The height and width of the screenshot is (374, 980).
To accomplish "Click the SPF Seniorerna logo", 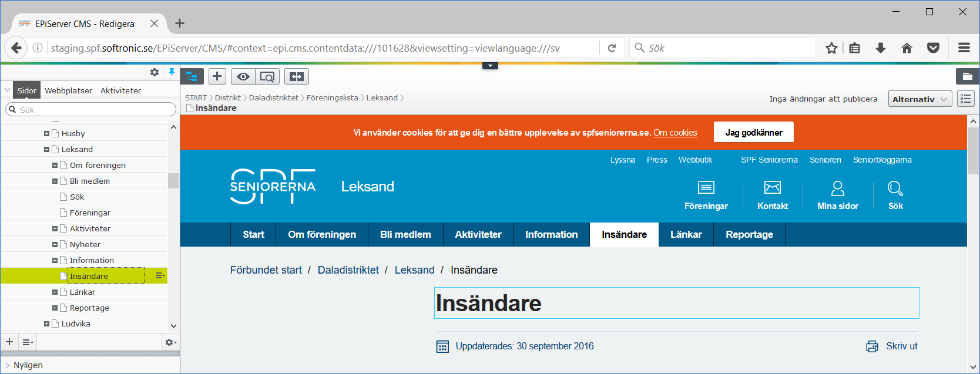I will coord(273,187).
